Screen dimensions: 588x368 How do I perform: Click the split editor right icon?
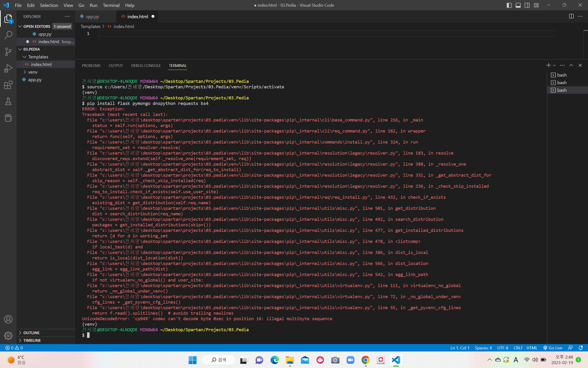click(x=571, y=16)
